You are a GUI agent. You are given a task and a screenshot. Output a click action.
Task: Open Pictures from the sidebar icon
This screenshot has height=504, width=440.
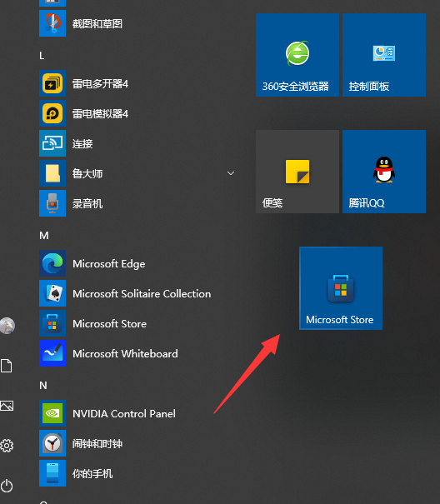(x=7, y=406)
